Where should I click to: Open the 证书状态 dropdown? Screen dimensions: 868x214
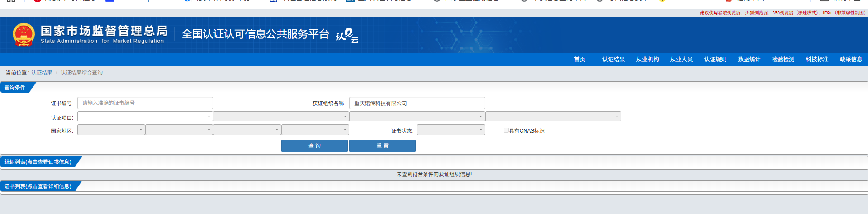tap(451, 130)
